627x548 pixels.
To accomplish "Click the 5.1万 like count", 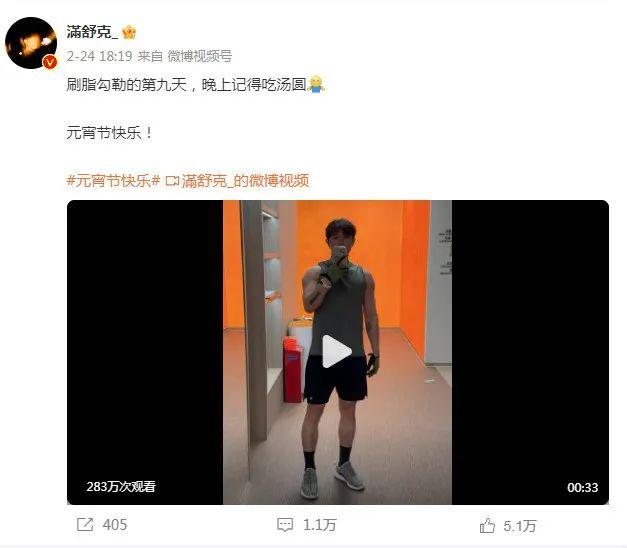I will point(519,526).
